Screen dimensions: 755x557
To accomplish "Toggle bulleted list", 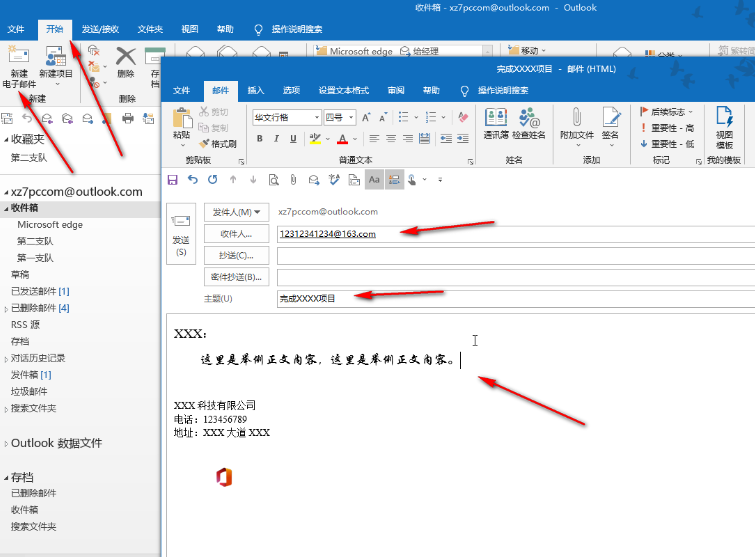I will 404,117.
